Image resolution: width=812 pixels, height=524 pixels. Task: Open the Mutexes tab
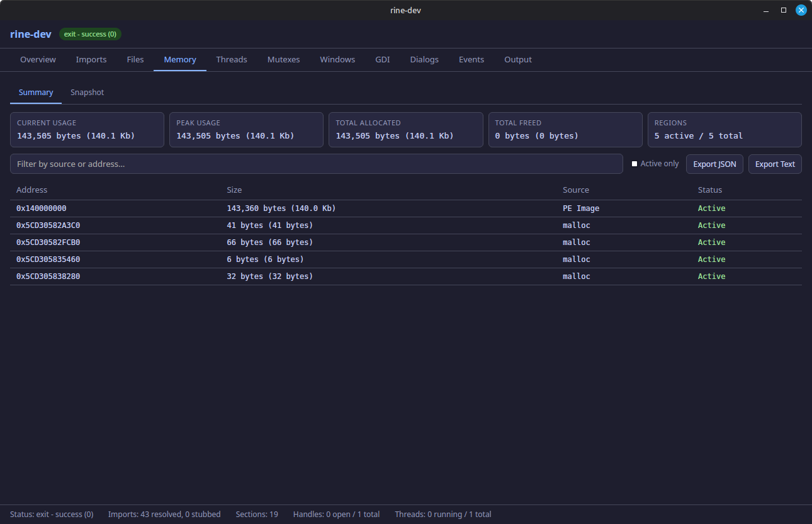283,59
